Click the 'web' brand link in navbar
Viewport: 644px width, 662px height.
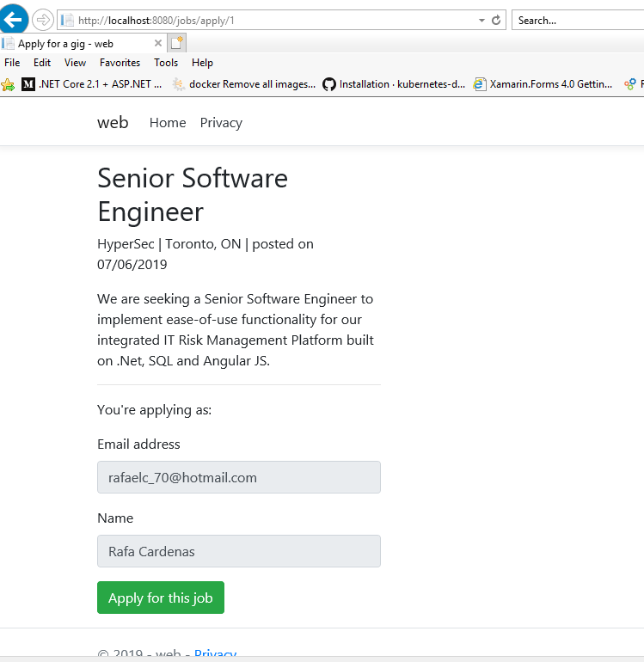(113, 122)
